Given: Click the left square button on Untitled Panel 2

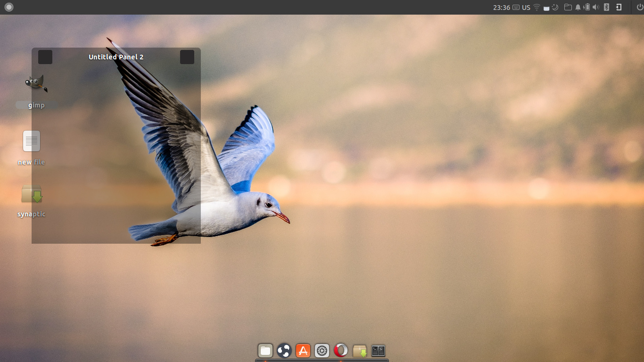Looking at the screenshot, I should point(45,57).
